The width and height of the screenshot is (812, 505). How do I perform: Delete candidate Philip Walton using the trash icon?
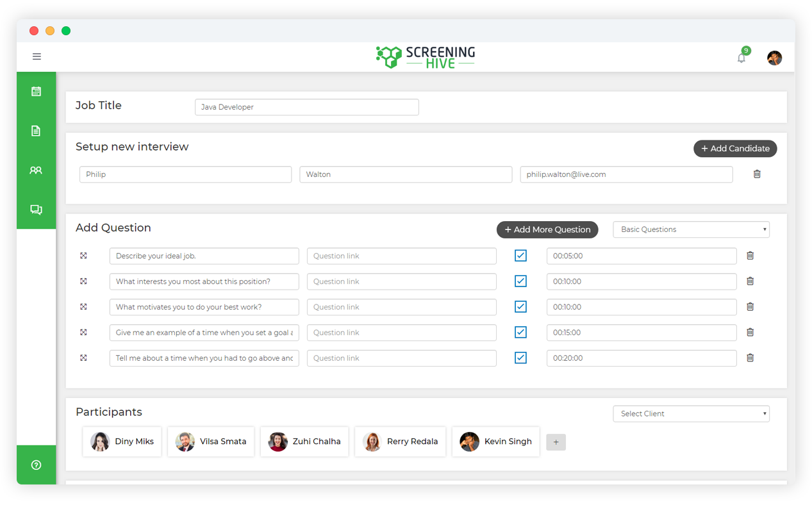tap(757, 174)
